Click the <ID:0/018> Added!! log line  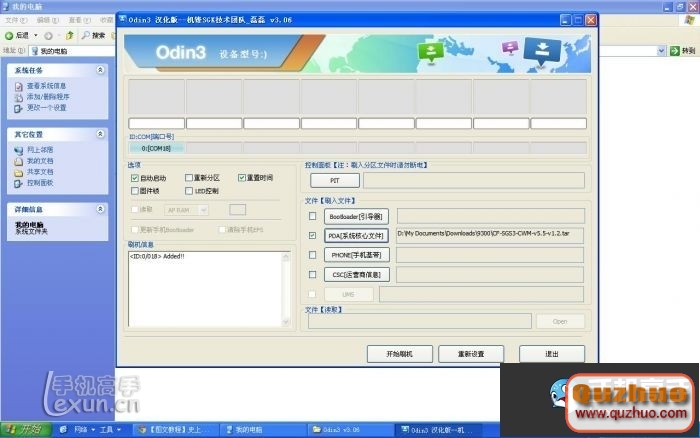pyautogui.click(x=157, y=256)
